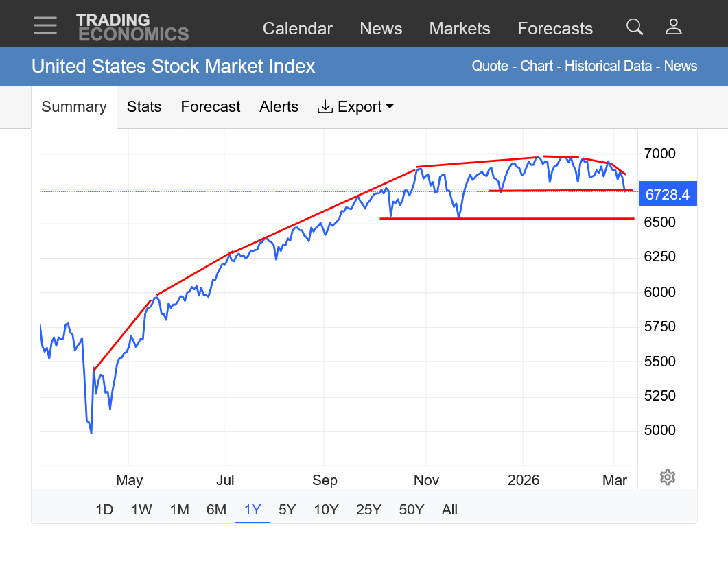Jump to the Quote link

490,67
